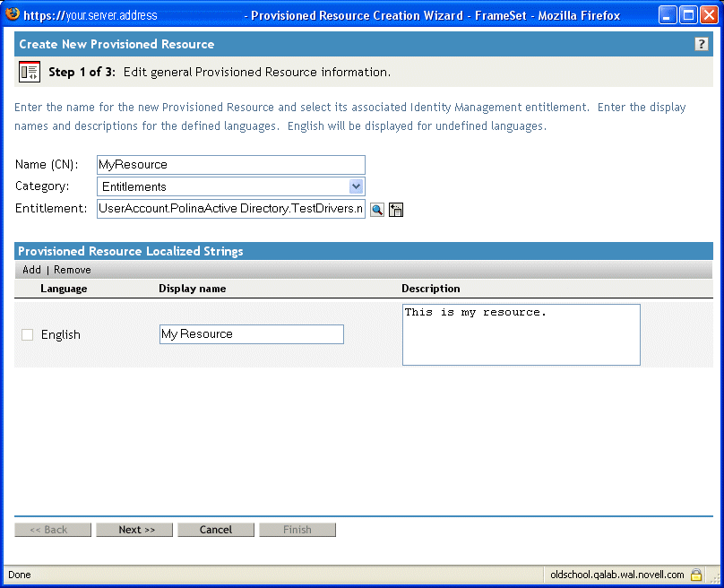Minimize the Firefox window
Image resolution: width=724 pixels, height=588 pixels.
(x=667, y=15)
